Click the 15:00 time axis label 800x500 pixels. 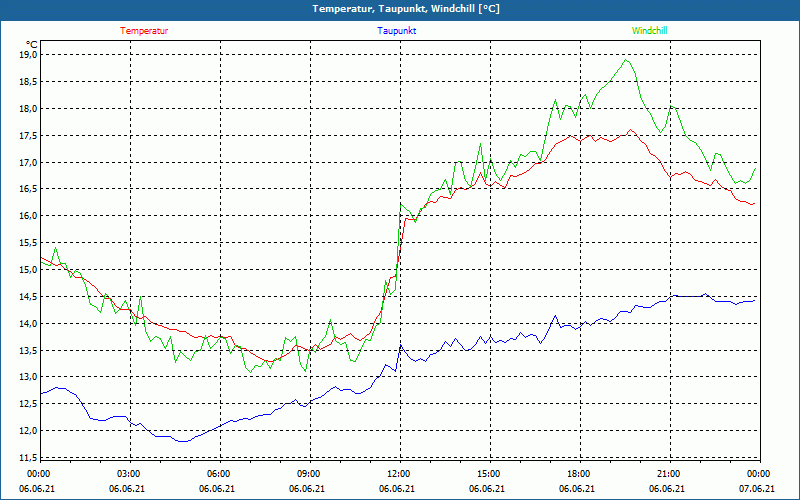point(490,474)
